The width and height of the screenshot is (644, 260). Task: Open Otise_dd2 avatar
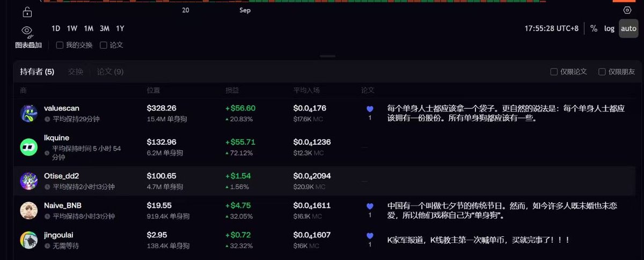[x=29, y=181]
